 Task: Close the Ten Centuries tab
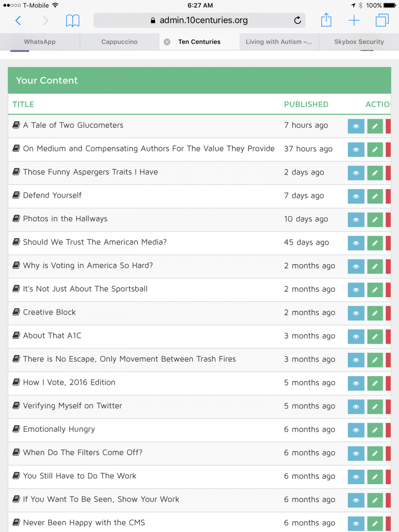pyautogui.click(x=167, y=42)
